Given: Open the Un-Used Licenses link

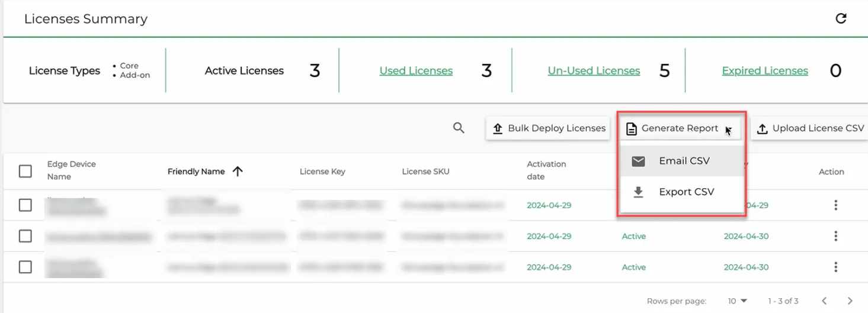Looking at the screenshot, I should [594, 70].
